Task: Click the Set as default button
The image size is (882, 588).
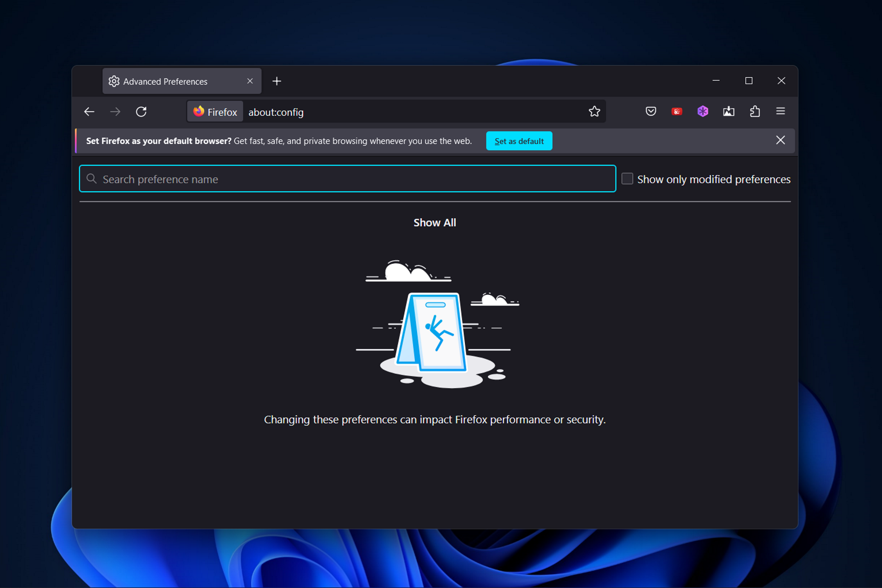Action: [519, 141]
